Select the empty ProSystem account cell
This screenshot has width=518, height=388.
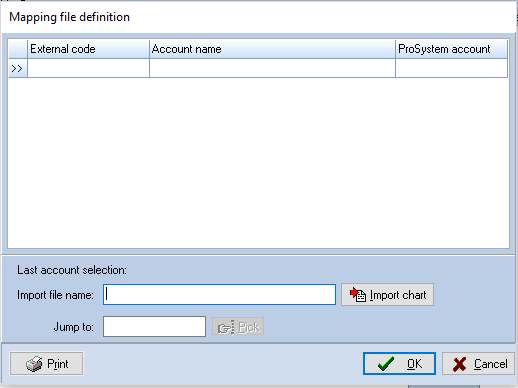(452, 68)
